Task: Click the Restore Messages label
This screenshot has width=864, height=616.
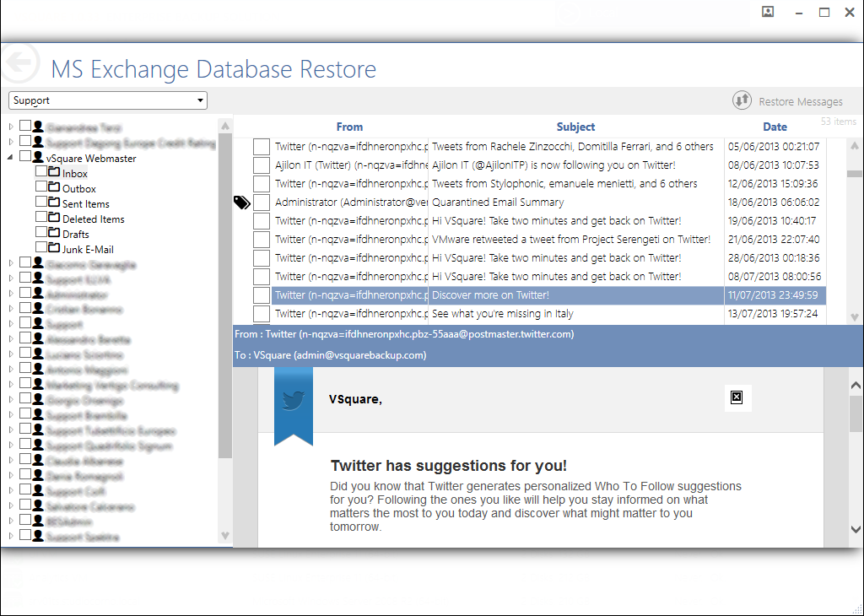Action: pyautogui.click(x=801, y=101)
